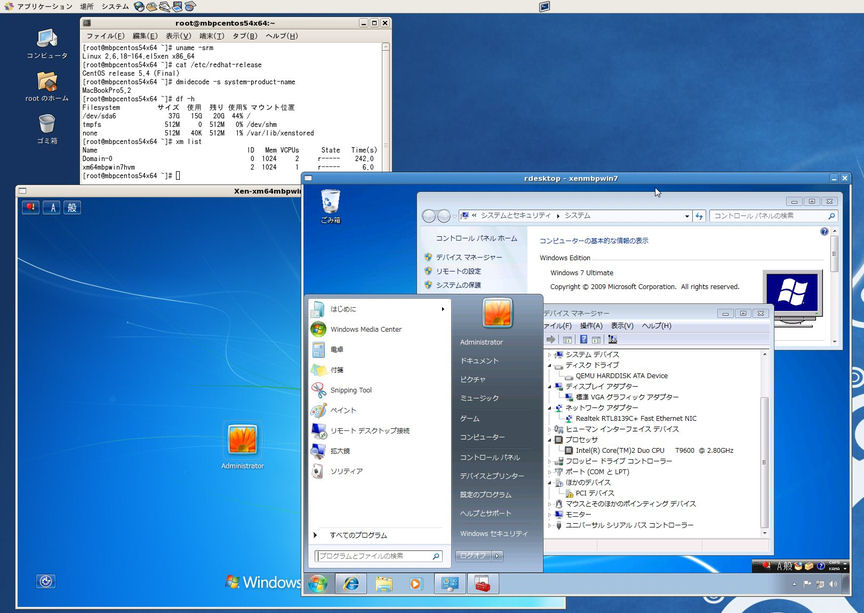This screenshot has width=864, height=613.
Task: Click the Windows Media Center icon in Start menu
Action: pos(318,329)
